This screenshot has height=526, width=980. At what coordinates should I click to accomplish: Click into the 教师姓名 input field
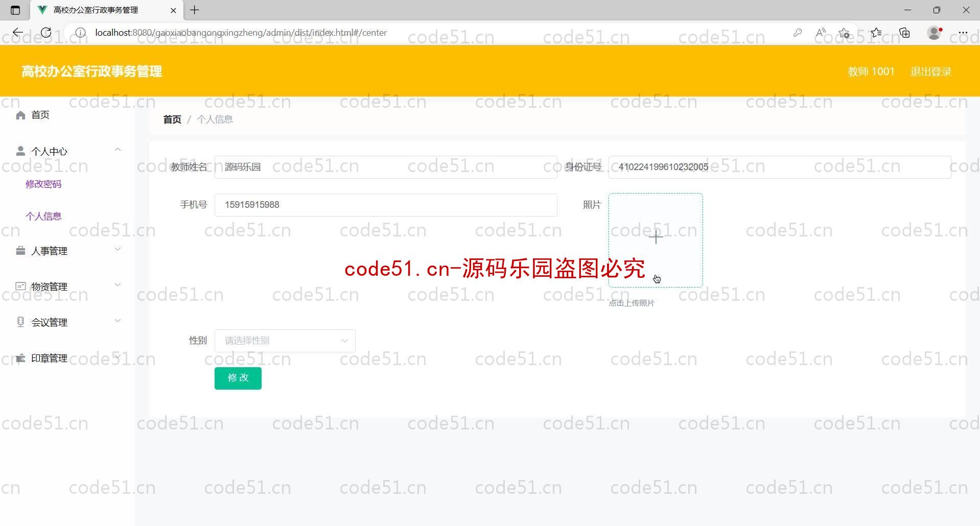[x=386, y=167]
